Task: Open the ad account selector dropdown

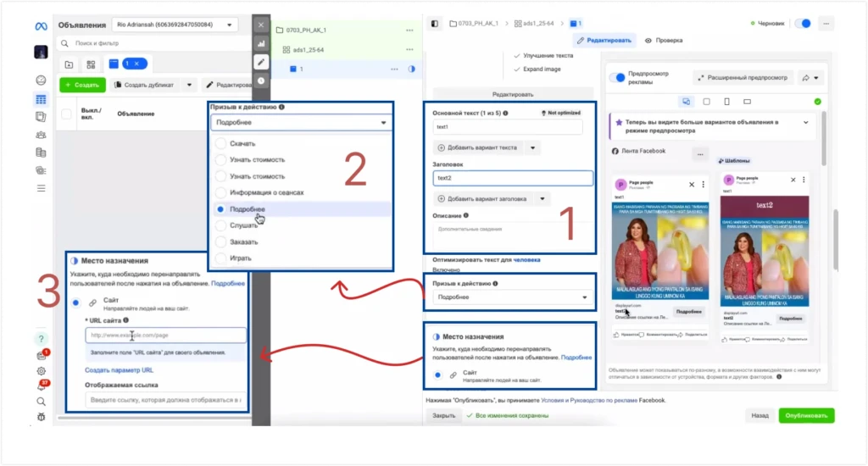Action: (175, 25)
